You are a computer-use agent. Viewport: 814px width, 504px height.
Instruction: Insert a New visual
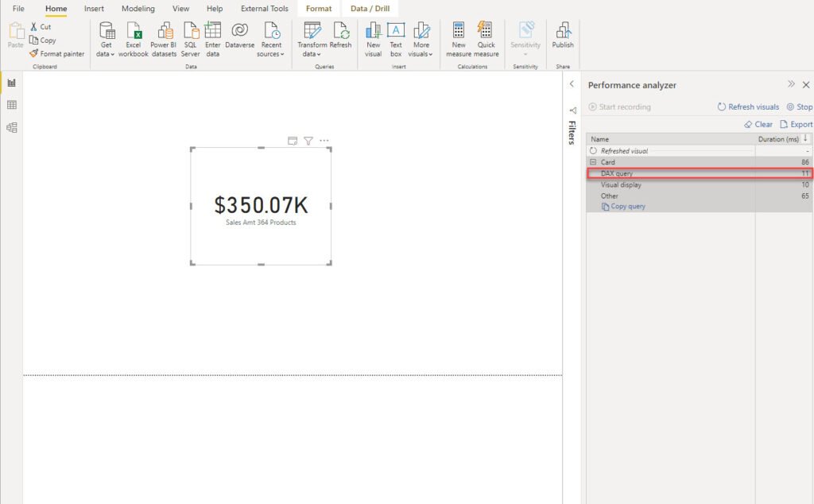point(374,40)
